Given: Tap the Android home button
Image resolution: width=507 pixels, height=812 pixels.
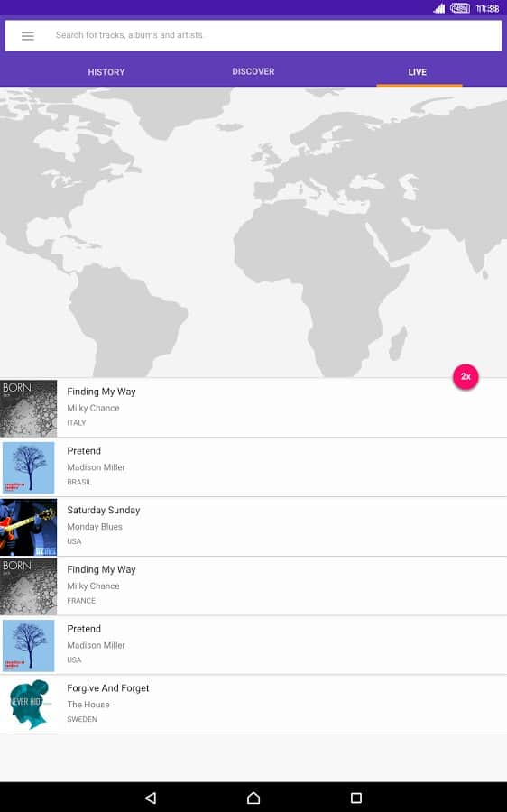Looking at the screenshot, I should (x=253, y=798).
